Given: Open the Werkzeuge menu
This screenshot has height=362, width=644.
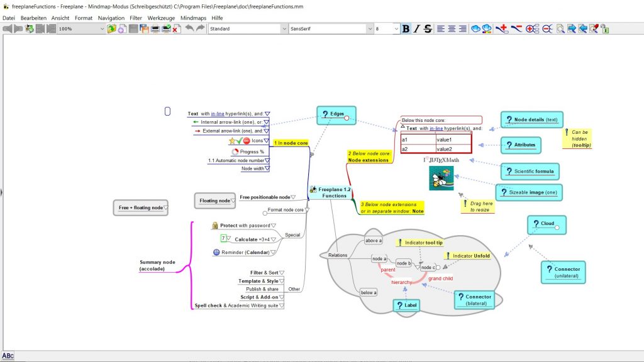Looking at the screenshot, I should pyautogui.click(x=161, y=18).
